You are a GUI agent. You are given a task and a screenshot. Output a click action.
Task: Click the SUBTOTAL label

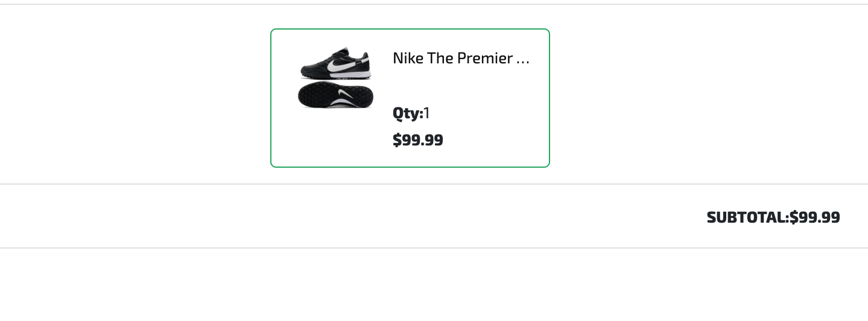[x=747, y=217]
